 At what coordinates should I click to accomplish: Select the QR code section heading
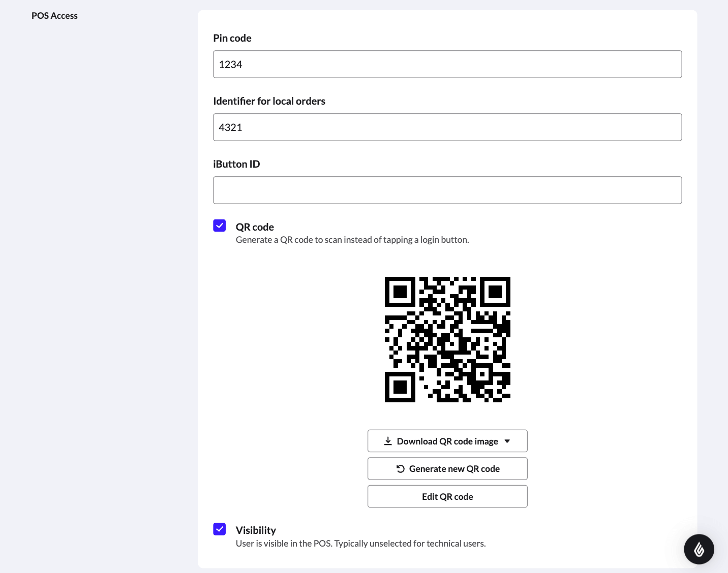point(255,227)
